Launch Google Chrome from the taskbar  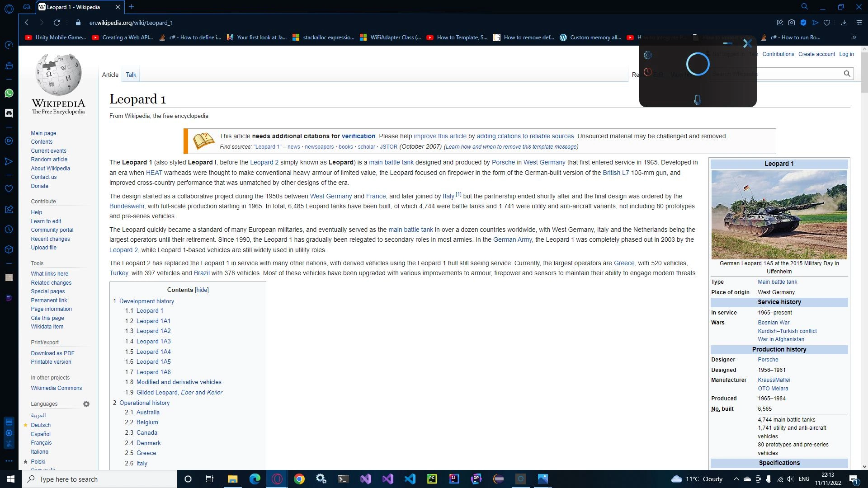tap(299, 479)
